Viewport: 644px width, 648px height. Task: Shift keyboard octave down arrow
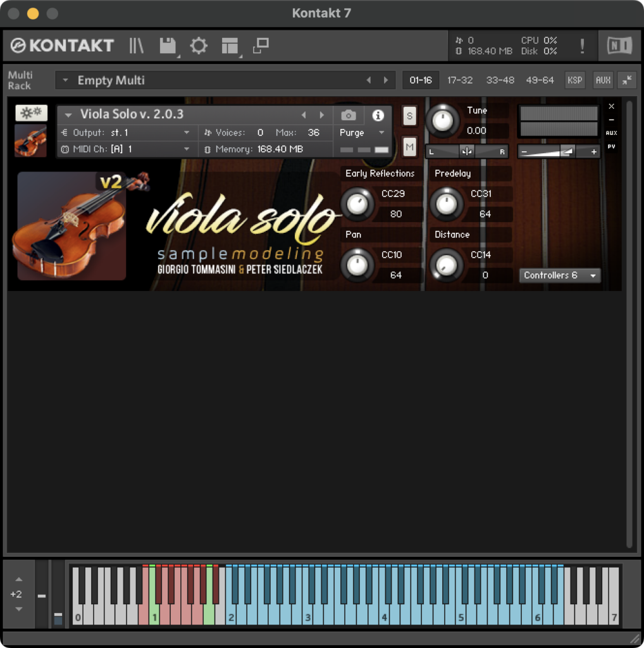pyautogui.click(x=18, y=609)
